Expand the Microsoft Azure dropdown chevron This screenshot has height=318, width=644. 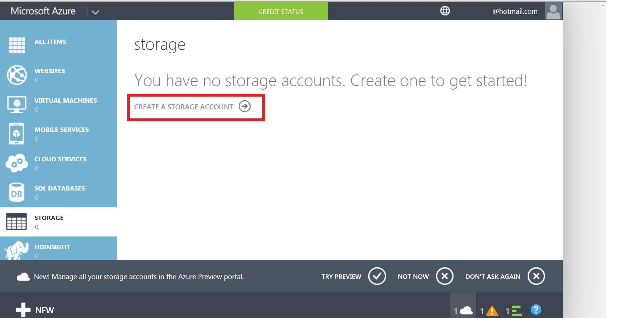coord(95,12)
